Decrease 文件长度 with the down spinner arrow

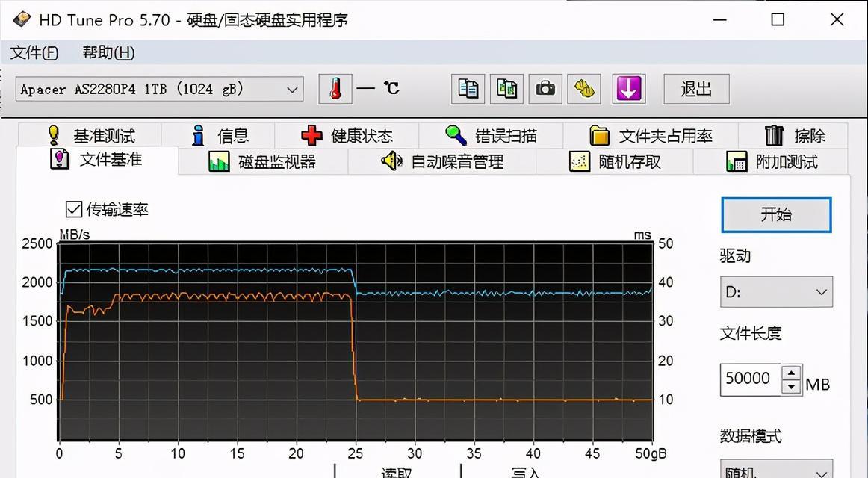point(792,387)
